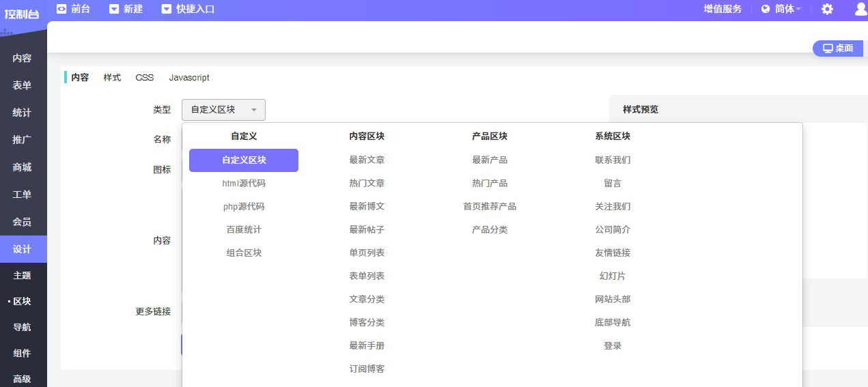Select 首页推荐产品 in 产品区块 column

pyautogui.click(x=490, y=207)
